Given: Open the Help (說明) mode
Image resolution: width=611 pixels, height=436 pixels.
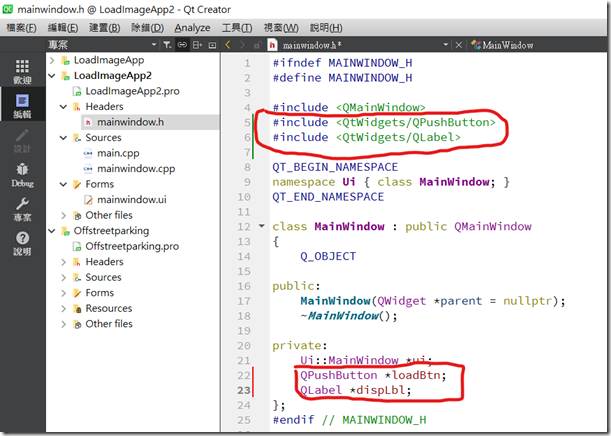Looking at the screenshot, I should [22, 243].
